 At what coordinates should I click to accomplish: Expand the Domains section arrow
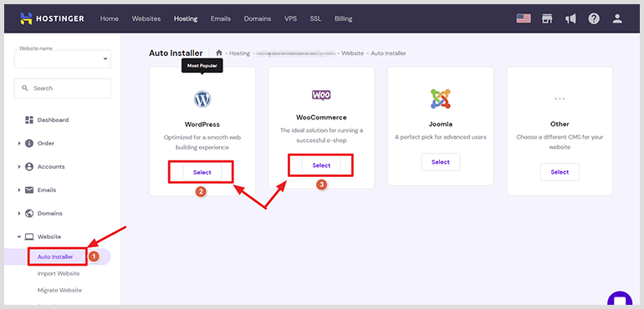pos(19,214)
